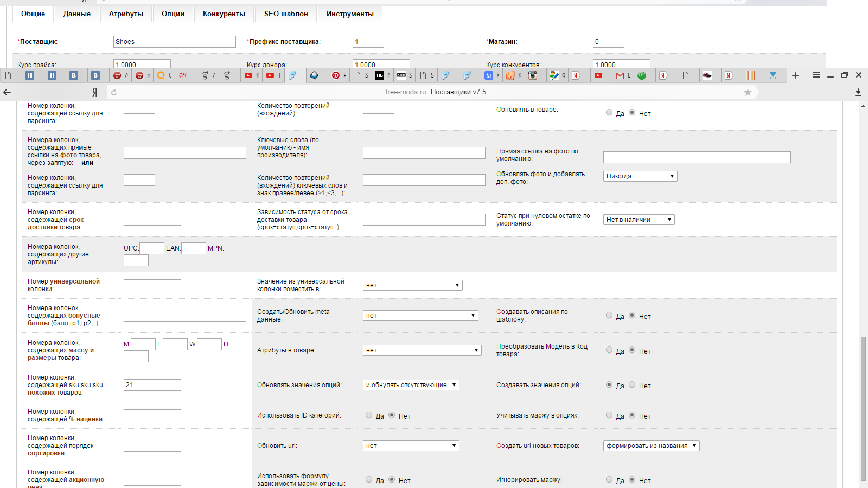Viewport: 868px width, 488px height.
Task: Open the browser hamburger menu
Action: point(816,75)
